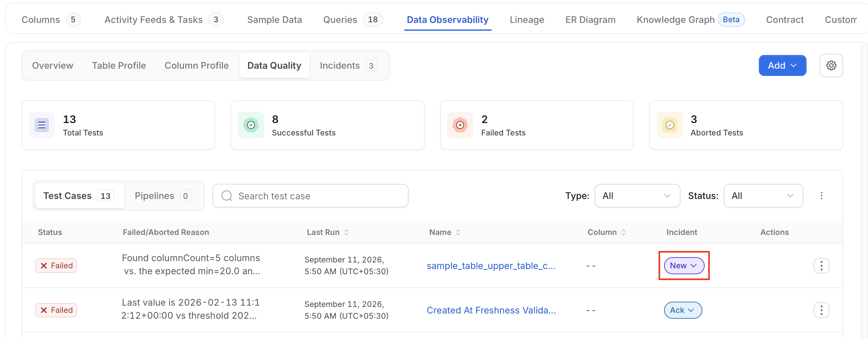Image resolution: width=868 pixels, height=339 pixels.
Task: Open the settings gear beside Add
Action: (831, 65)
